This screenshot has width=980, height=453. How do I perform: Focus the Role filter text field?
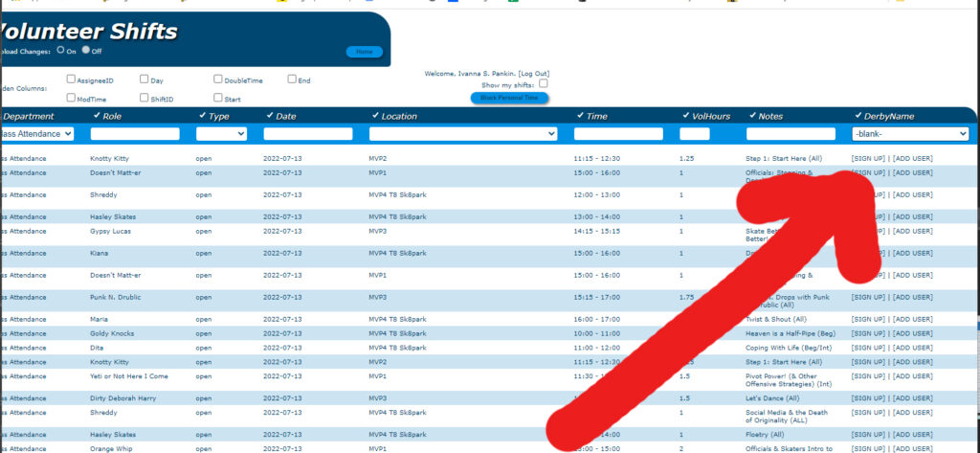135,134
